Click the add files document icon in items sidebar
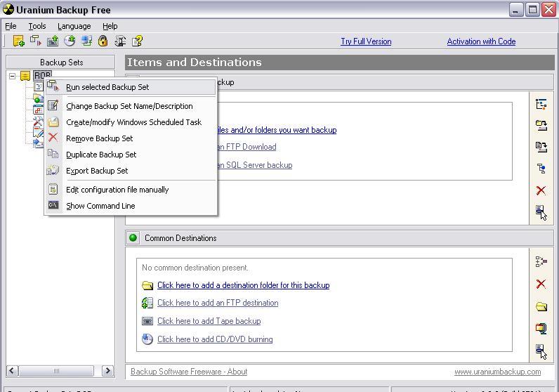Image resolution: width=559 pixels, height=392 pixels. click(541, 147)
